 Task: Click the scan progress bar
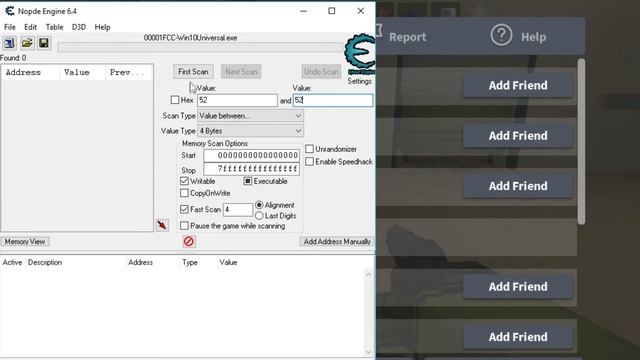coord(200,47)
